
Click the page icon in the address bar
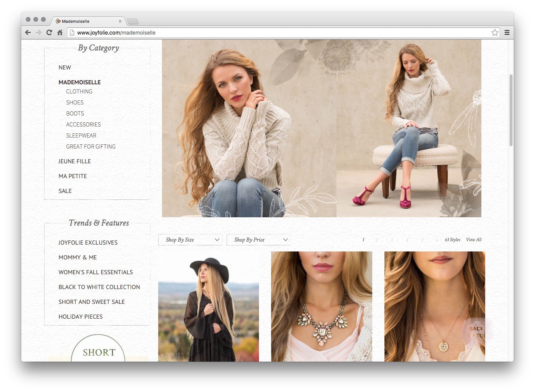coord(72,33)
